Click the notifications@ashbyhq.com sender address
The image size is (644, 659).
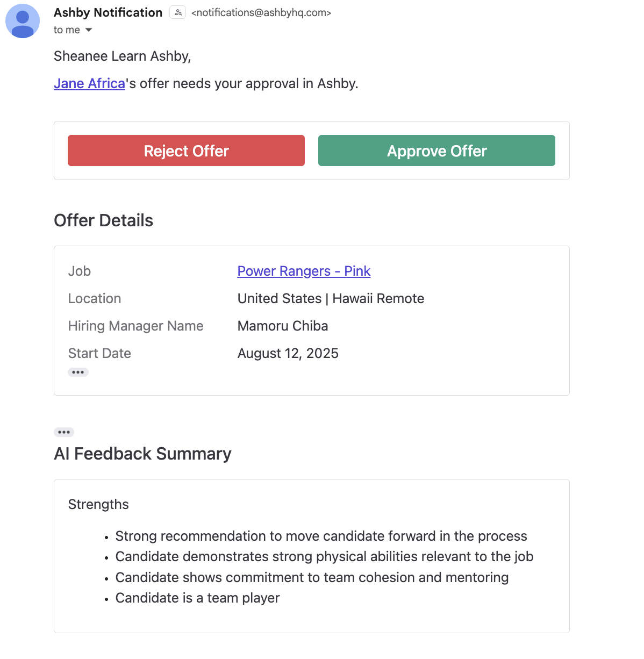pos(261,12)
